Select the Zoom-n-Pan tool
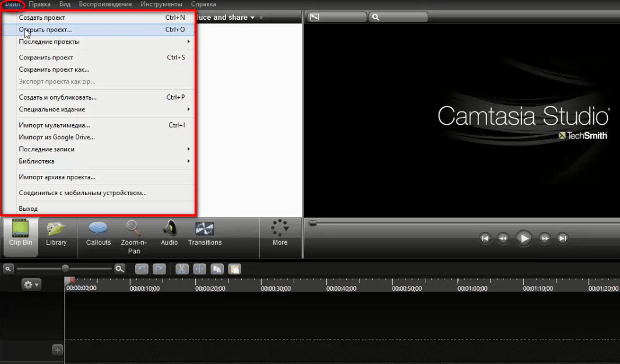This screenshot has height=364, width=620. pyautogui.click(x=133, y=232)
